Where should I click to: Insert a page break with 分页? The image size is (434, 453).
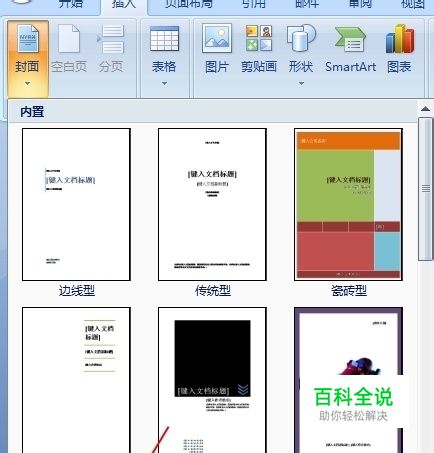(x=111, y=48)
